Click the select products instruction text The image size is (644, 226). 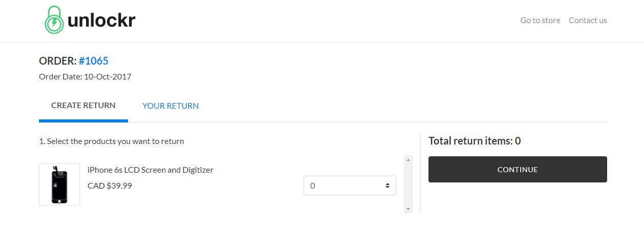click(112, 141)
